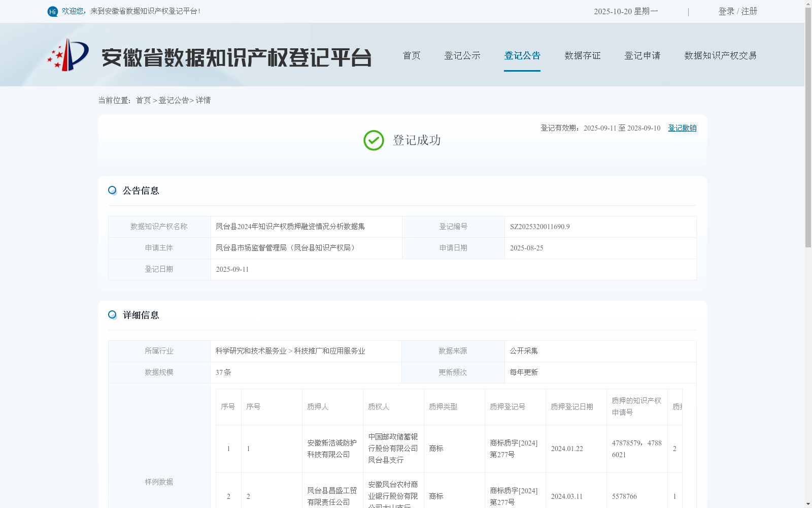The width and height of the screenshot is (812, 508).
Task: Click the 安徽省数据知识产权登记平台 title
Action: pyautogui.click(x=236, y=57)
